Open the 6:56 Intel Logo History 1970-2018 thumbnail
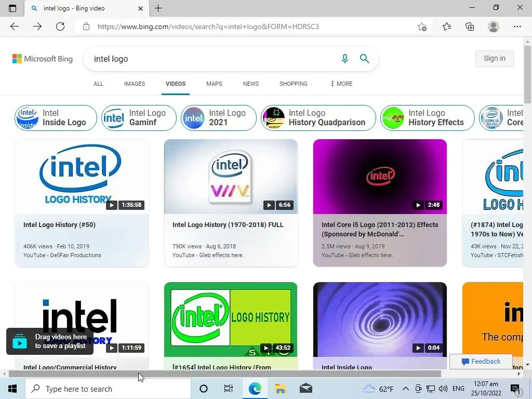Screen dimensions: 532x399 pos(231,177)
